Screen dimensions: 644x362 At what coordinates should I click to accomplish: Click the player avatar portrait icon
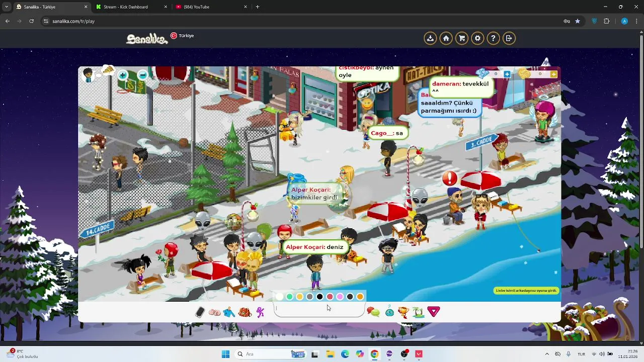(x=89, y=75)
